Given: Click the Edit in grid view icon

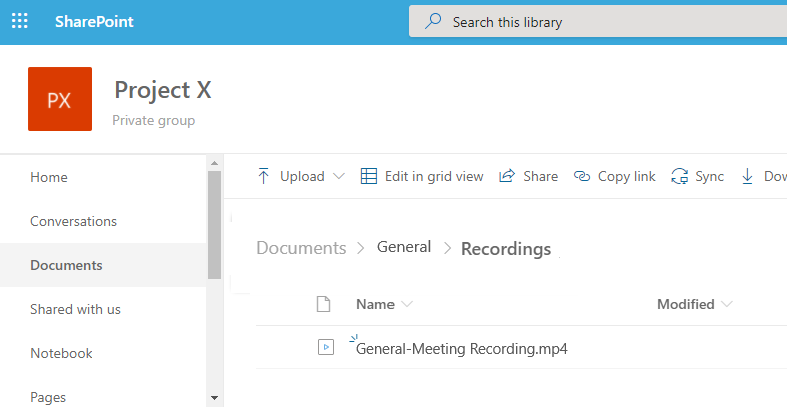Looking at the screenshot, I should coord(369,176).
